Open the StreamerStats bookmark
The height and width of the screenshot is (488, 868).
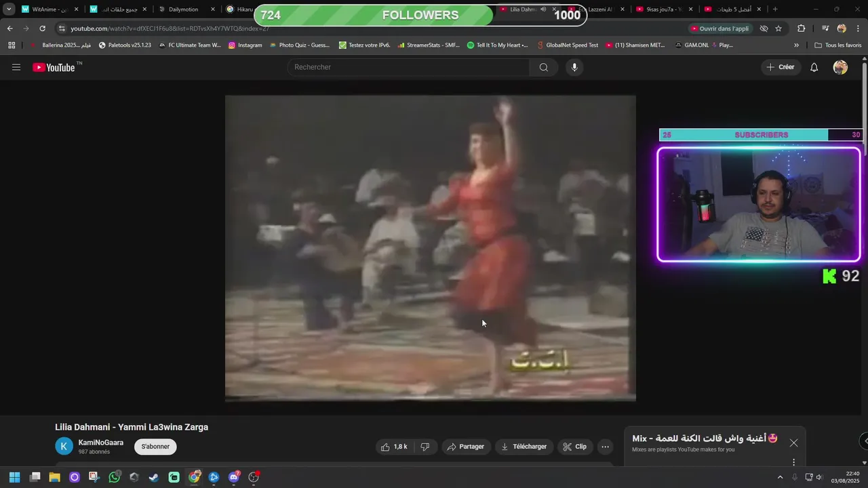pyautogui.click(x=429, y=45)
